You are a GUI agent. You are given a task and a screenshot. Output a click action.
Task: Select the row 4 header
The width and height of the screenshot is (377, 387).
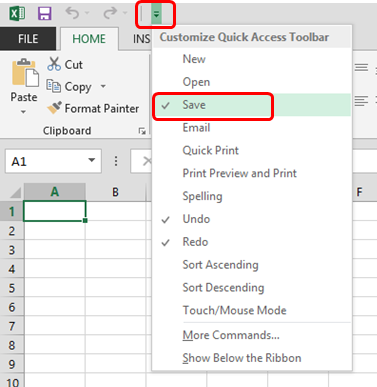click(12, 269)
